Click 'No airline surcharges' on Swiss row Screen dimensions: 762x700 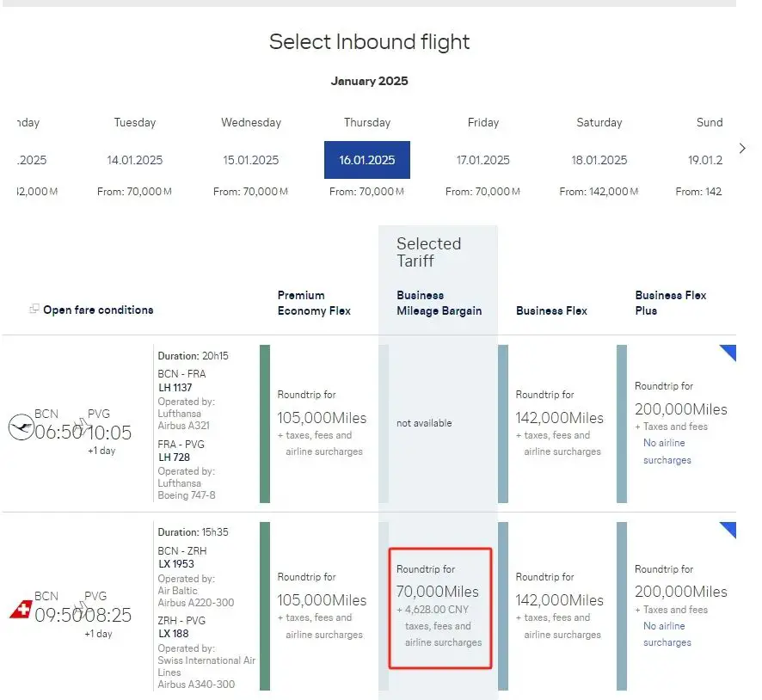click(x=667, y=634)
